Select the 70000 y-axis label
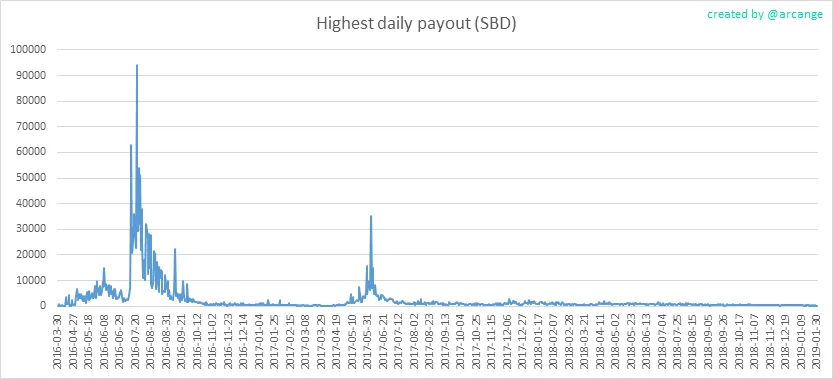This screenshot has width=833, height=379. click(x=32, y=127)
